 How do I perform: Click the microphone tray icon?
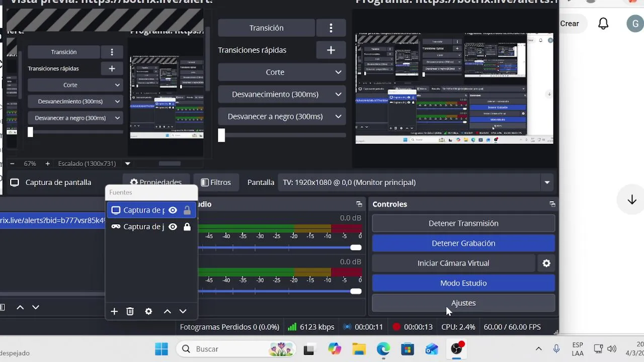pyautogui.click(x=556, y=348)
